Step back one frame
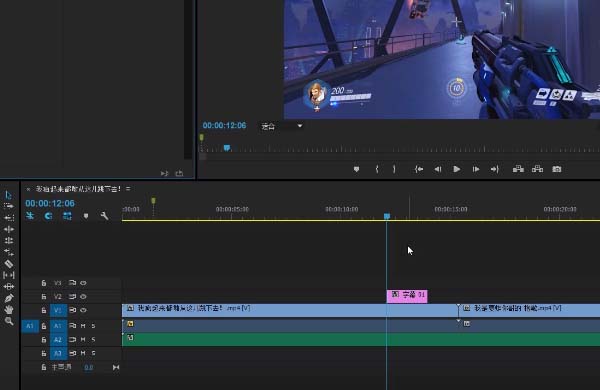This screenshot has height=390, width=600. [x=438, y=169]
